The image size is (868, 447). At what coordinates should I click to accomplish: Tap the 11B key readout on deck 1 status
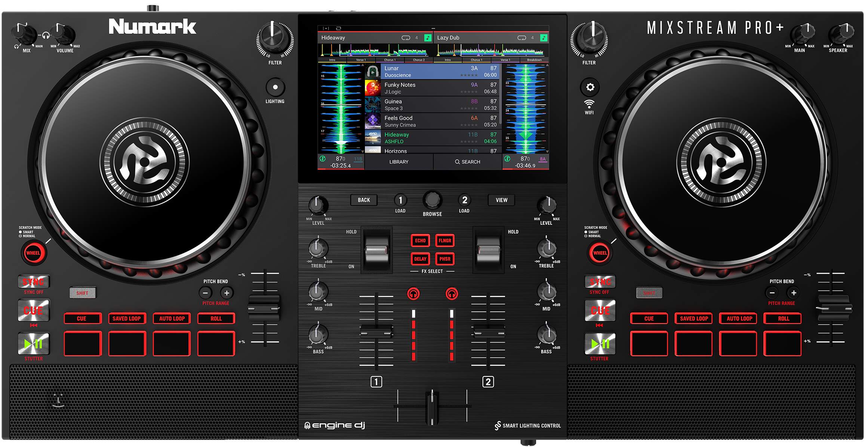[358, 159]
